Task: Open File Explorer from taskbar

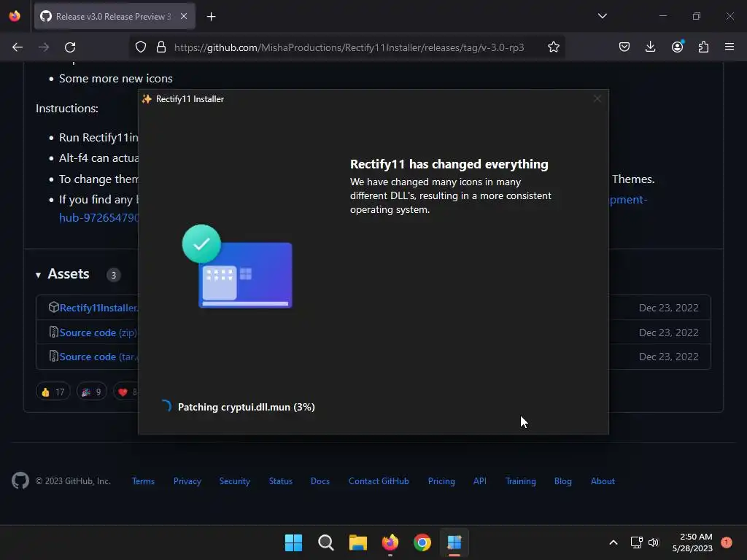Action: pyautogui.click(x=357, y=542)
